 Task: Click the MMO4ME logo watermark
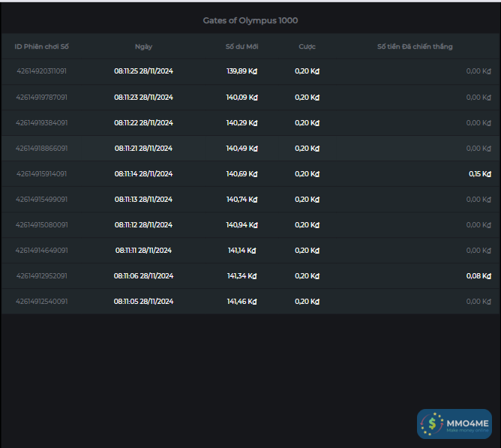pyautogui.click(x=454, y=424)
